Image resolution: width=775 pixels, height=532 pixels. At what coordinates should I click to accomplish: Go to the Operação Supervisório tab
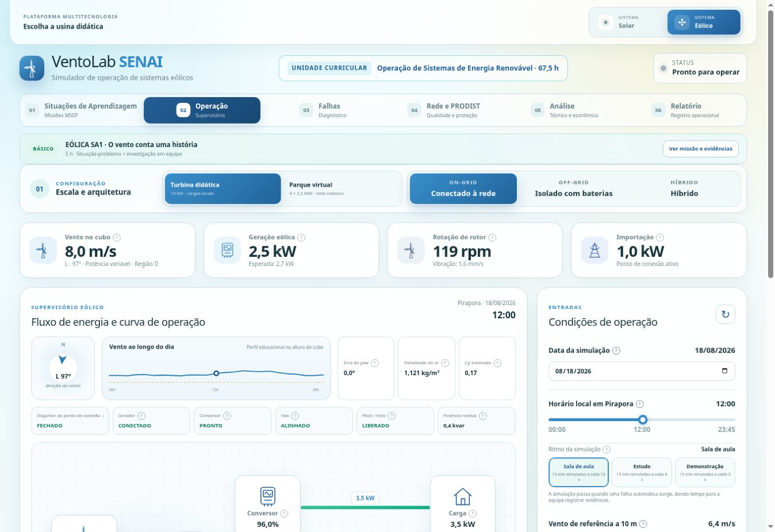(202, 110)
